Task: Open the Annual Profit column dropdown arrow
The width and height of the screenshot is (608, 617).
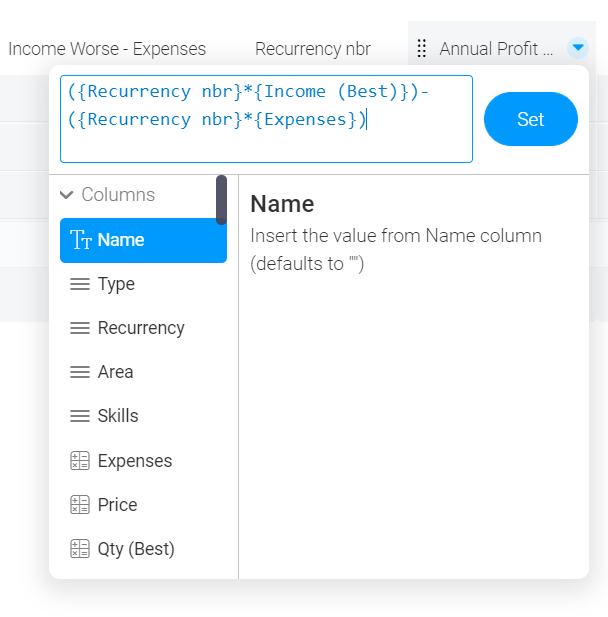Action: 578,48
